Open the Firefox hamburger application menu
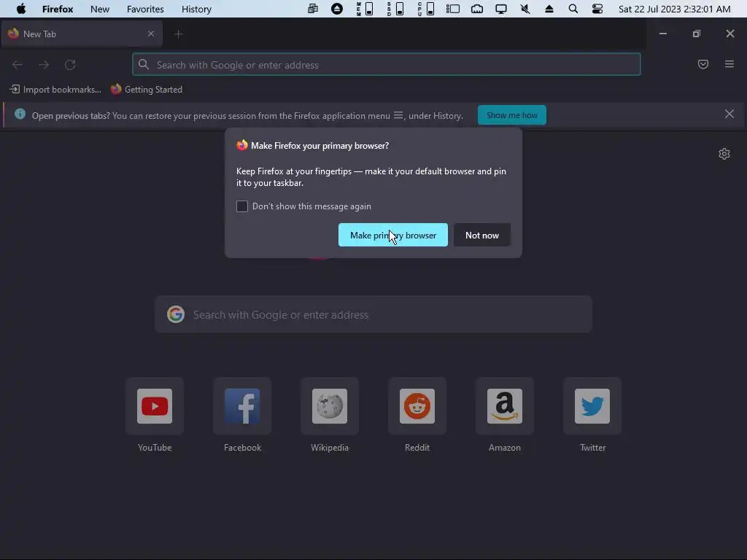The width and height of the screenshot is (747, 560). tap(729, 64)
